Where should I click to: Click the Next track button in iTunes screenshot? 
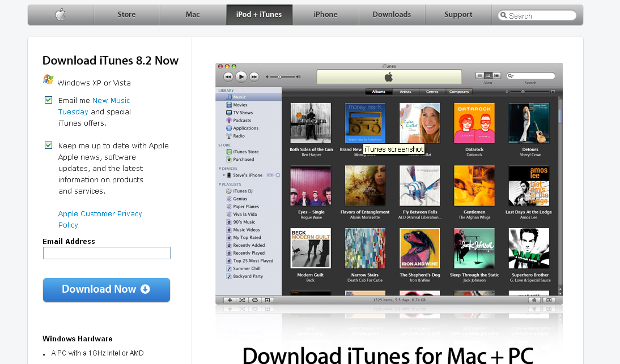pos(254,76)
